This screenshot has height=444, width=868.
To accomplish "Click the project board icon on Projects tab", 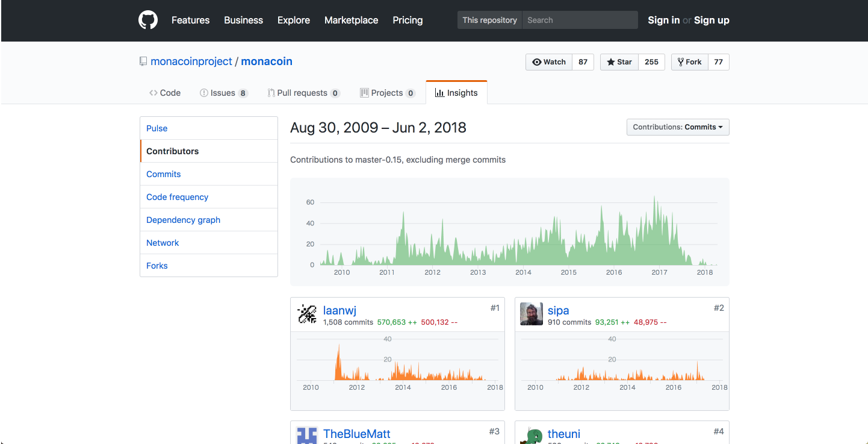I will coord(364,92).
